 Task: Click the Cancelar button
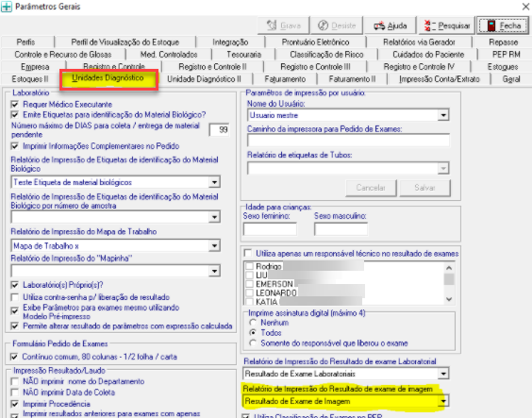[371, 188]
